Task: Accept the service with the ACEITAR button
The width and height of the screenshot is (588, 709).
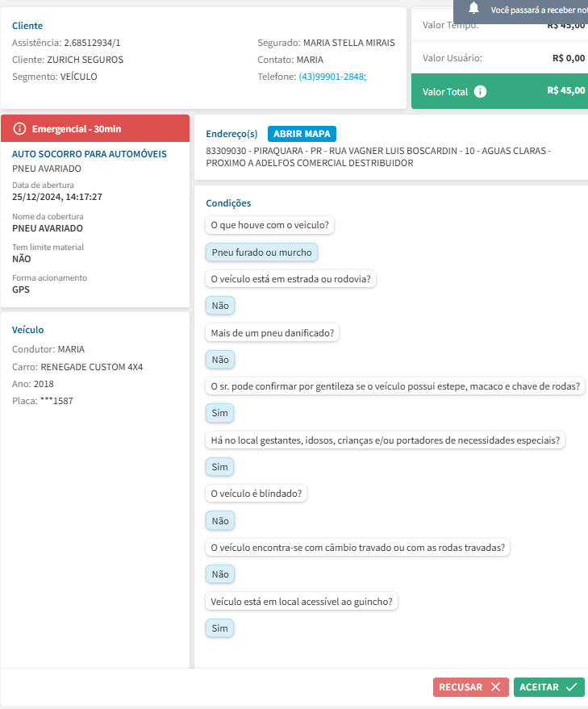Action: coord(549,687)
